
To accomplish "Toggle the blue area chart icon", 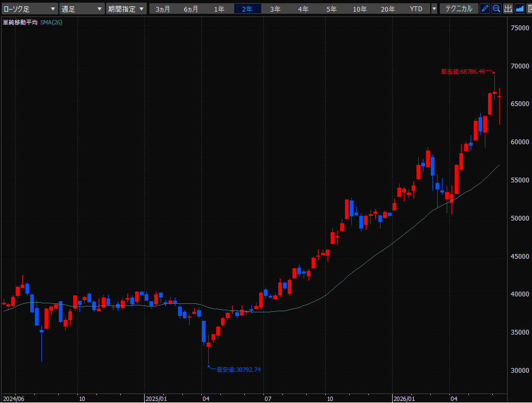I will (x=519, y=8).
